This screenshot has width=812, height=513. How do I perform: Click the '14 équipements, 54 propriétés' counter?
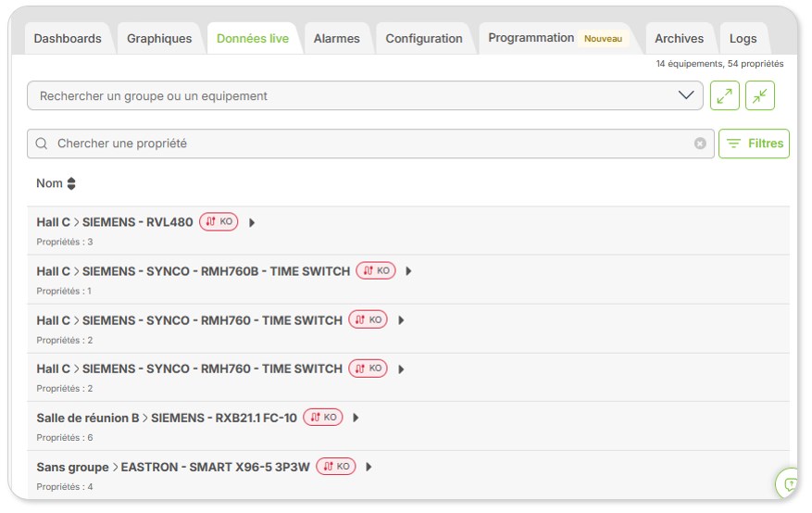click(x=719, y=64)
